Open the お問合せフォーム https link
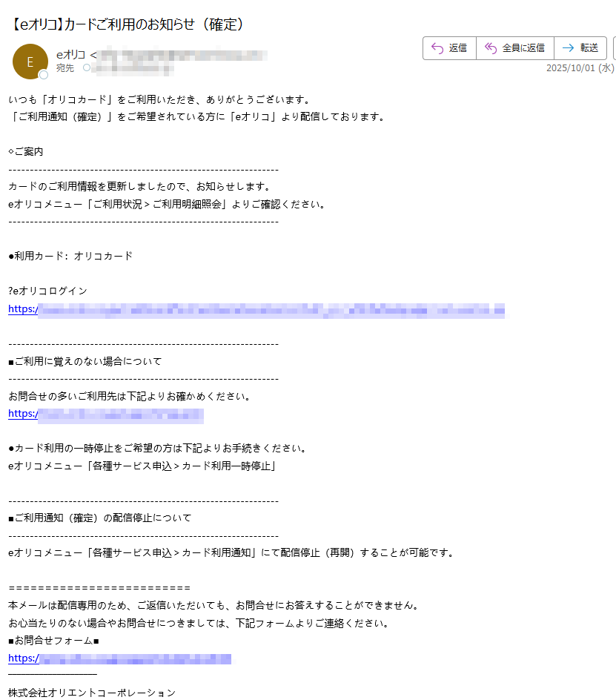 [119, 658]
